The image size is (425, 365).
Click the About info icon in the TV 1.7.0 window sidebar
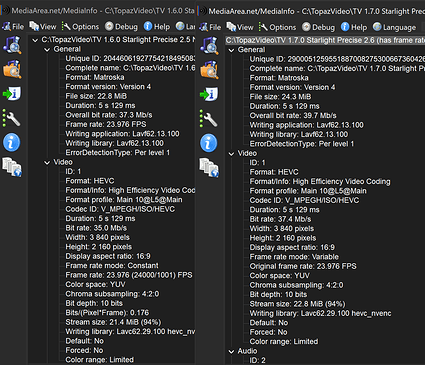click(209, 143)
